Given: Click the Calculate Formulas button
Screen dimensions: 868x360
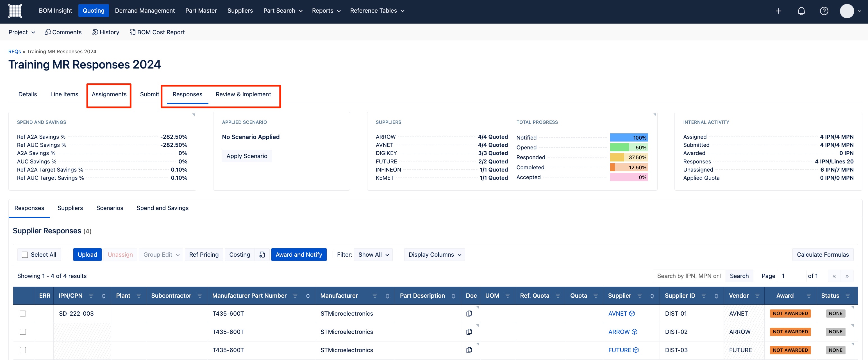Looking at the screenshot, I should pyautogui.click(x=822, y=255).
